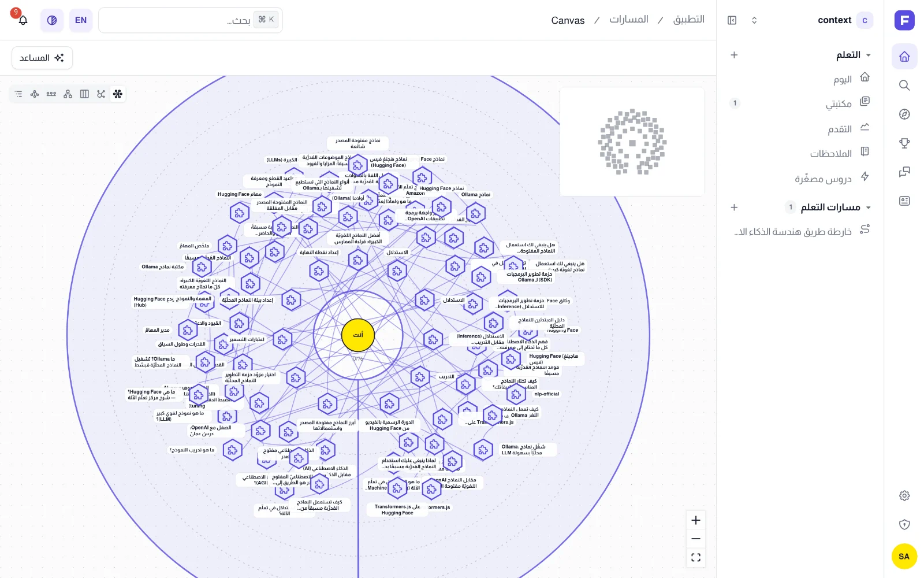The width and height of the screenshot is (924, 578).
Task: Click the F app logo
Action: click(904, 20)
